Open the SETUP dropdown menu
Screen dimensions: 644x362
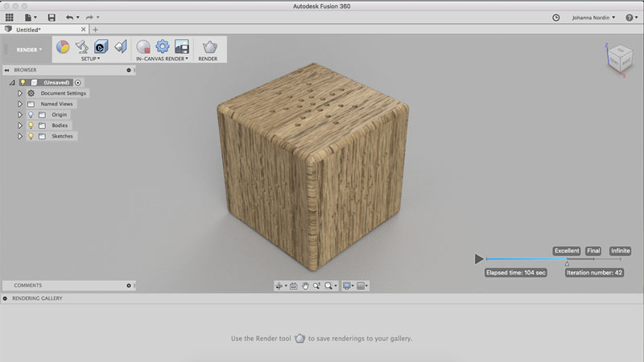(x=90, y=59)
